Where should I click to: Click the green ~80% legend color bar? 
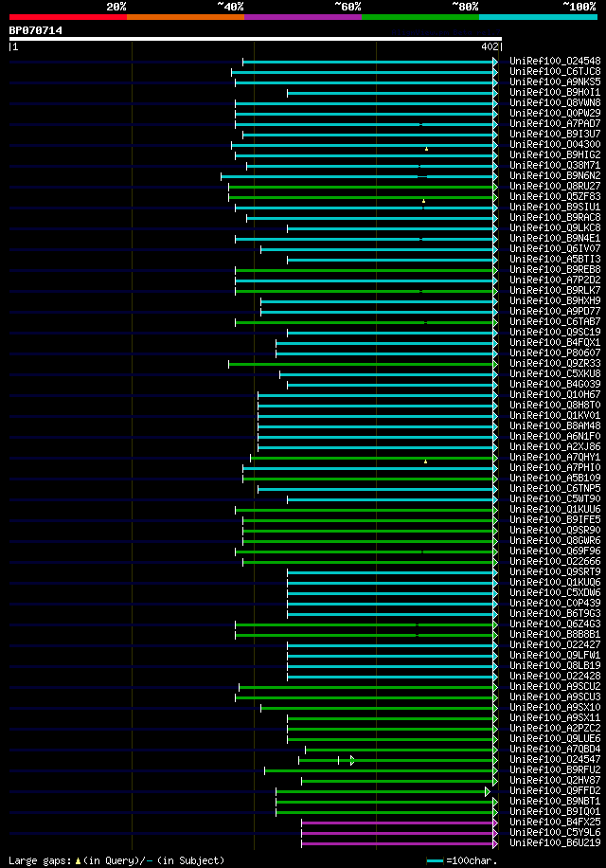pos(420,17)
